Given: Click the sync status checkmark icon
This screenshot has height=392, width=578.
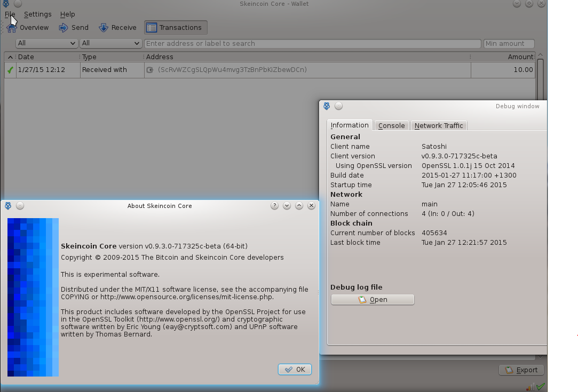Looking at the screenshot, I should (541, 387).
